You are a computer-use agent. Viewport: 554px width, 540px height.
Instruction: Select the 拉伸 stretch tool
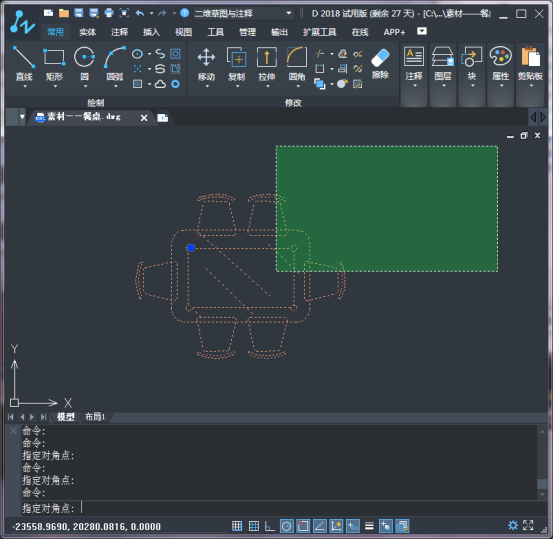pyautogui.click(x=267, y=66)
